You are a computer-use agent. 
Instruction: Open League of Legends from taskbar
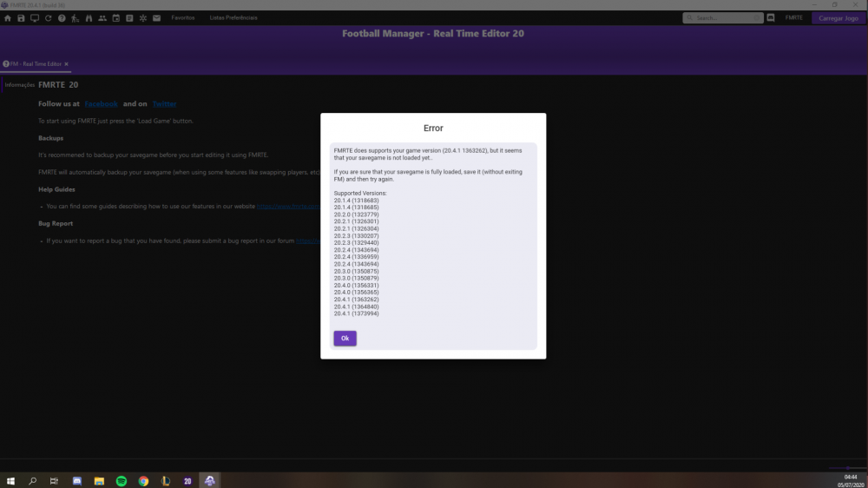(x=166, y=481)
